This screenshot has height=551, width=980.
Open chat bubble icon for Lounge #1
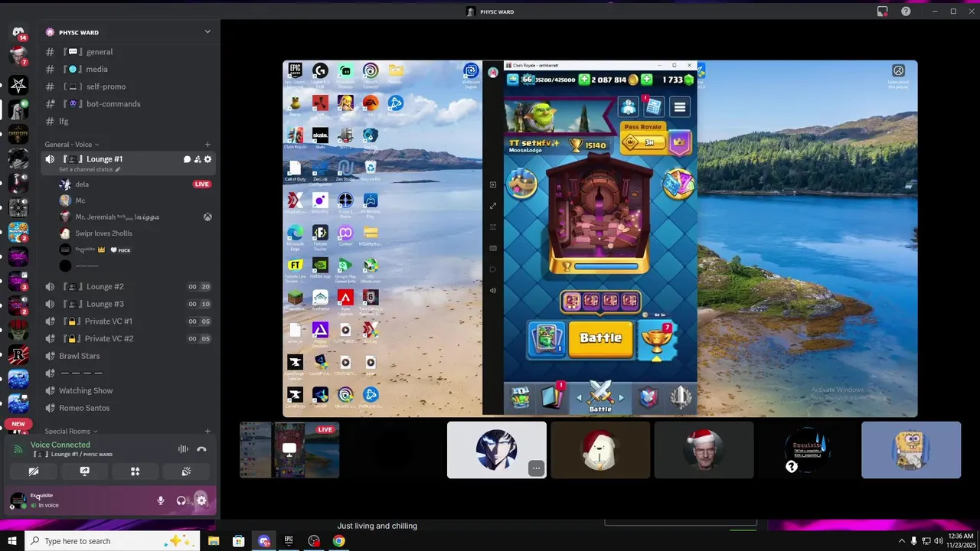(x=187, y=159)
